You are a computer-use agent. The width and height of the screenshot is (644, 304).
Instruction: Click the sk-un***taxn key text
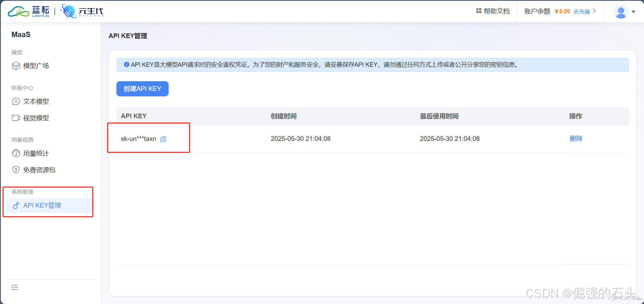[138, 139]
